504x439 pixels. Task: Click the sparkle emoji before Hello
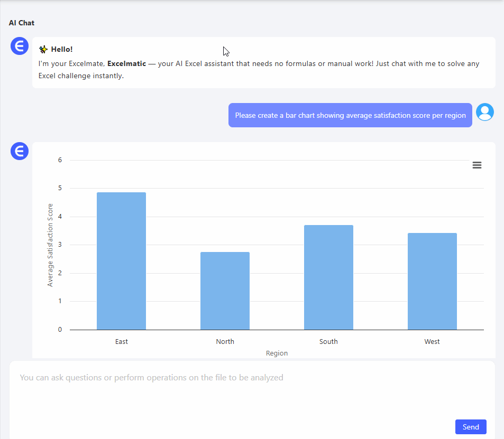tap(43, 50)
